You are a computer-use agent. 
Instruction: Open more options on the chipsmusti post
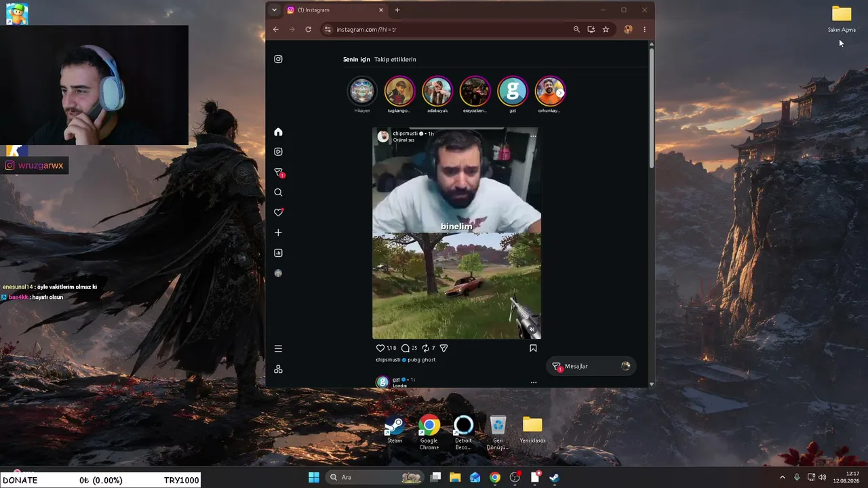point(533,136)
